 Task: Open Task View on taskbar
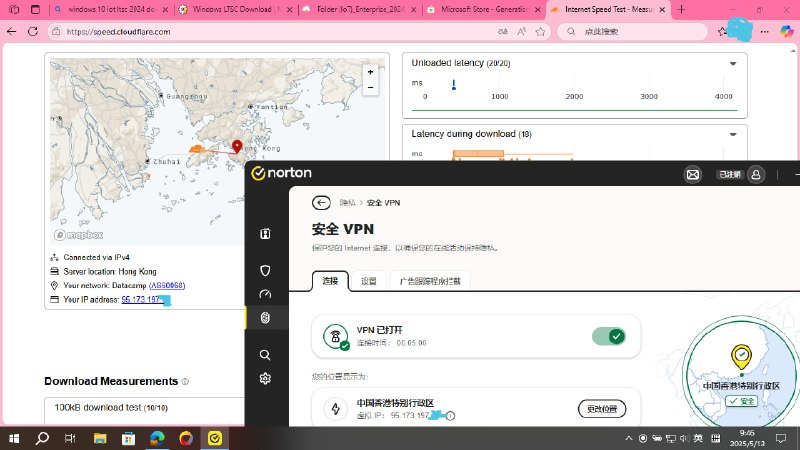point(70,438)
